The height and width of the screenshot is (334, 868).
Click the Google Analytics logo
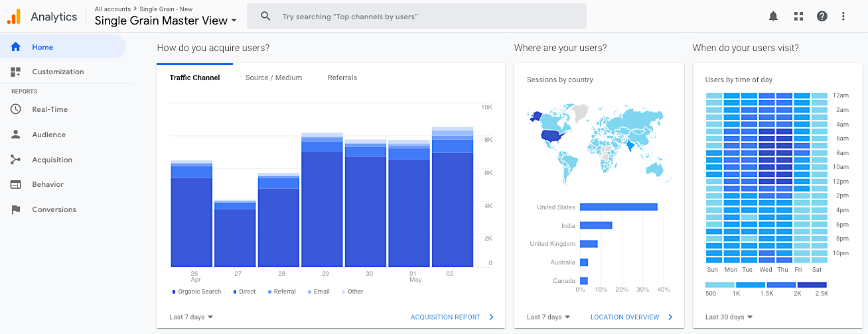pos(14,17)
